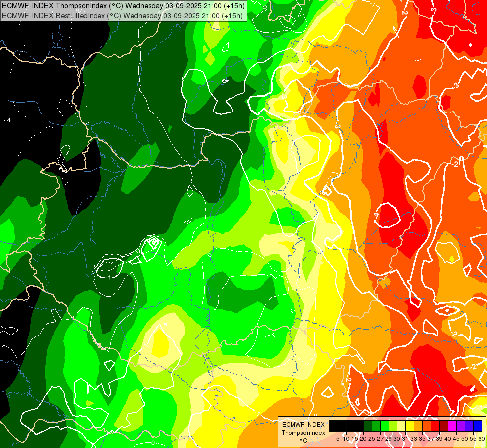The width and height of the screenshot is (487, 448).
Task: Pick the violet 50–55 legend swatch
Action: point(469,426)
